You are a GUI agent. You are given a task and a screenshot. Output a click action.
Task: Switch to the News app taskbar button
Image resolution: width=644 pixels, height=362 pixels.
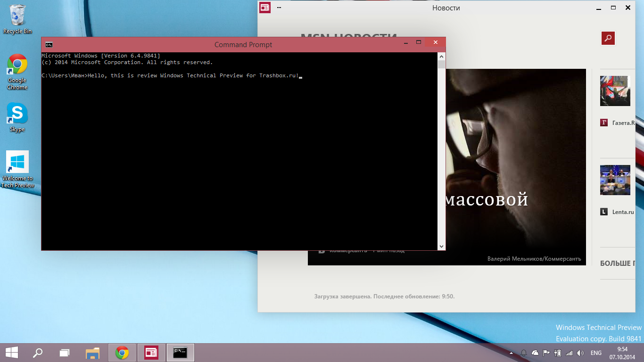click(x=151, y=353)
